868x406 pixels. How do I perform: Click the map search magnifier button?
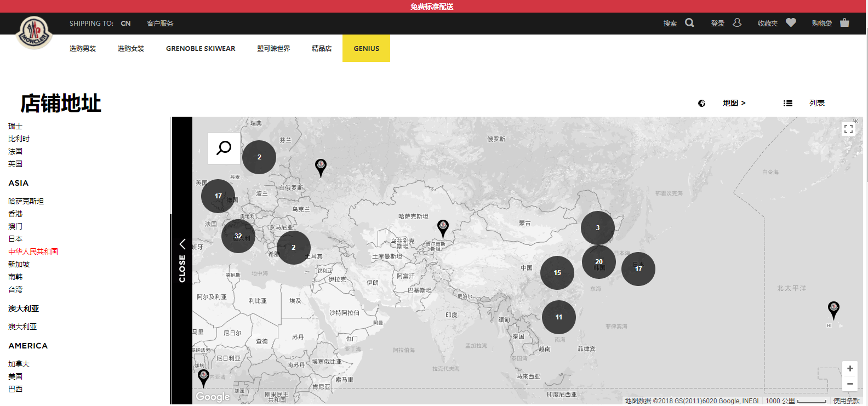click(224, 148)
